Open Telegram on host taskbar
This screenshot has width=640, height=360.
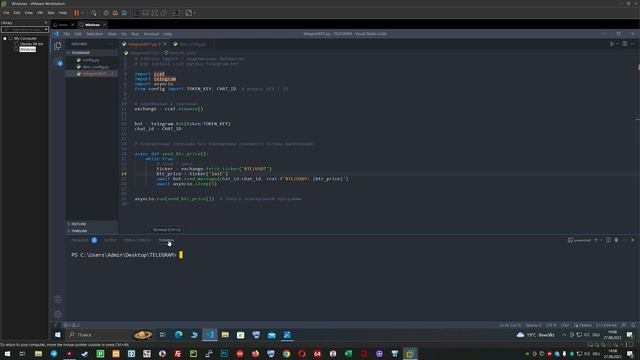click(x=53, y=353)
